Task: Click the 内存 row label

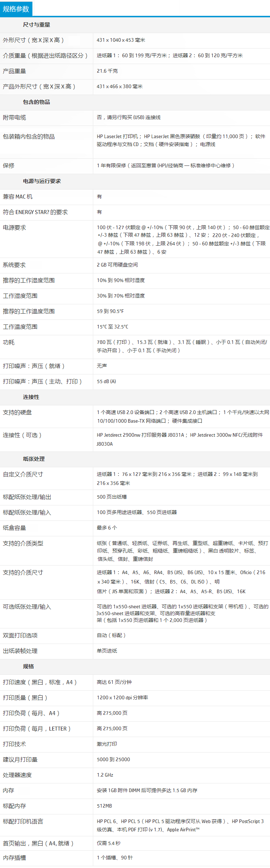Action: tap(9, 791)
